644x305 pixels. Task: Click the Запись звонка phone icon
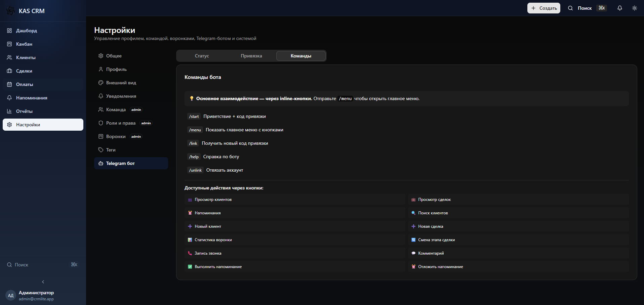click(190, 253)
